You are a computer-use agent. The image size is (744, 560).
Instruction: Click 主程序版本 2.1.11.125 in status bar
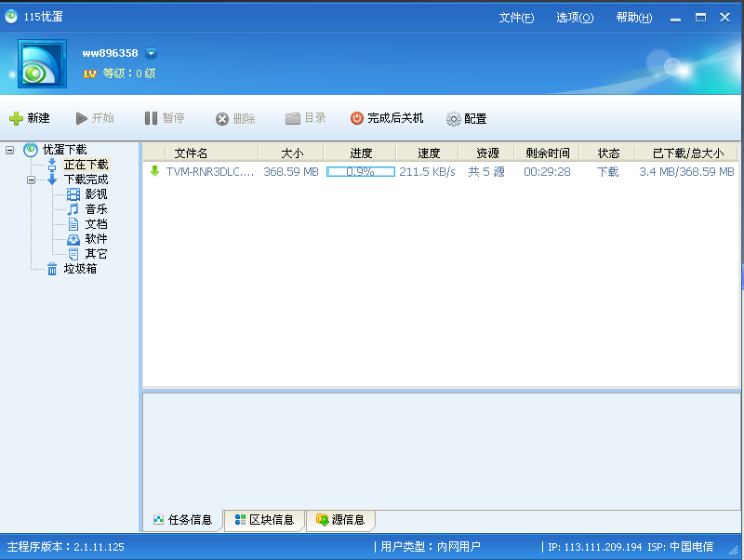(65, 547)
